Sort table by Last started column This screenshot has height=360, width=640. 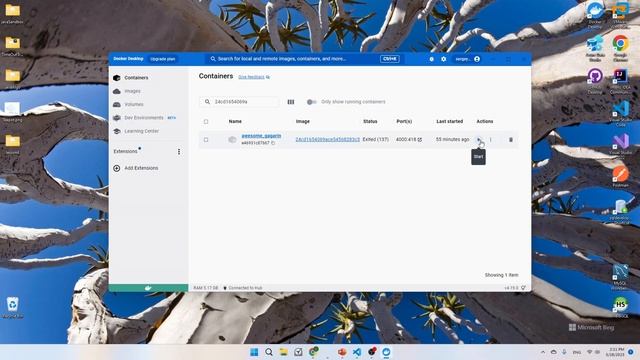[x=449, y=121]
